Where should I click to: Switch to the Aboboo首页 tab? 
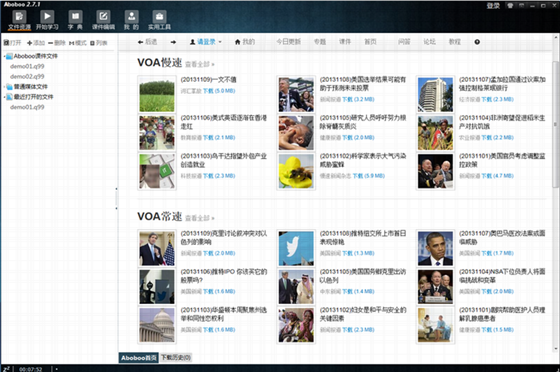click(x=139, y=358)
